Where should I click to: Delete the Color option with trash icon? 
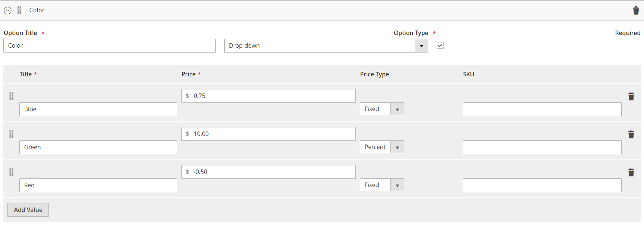636,10
